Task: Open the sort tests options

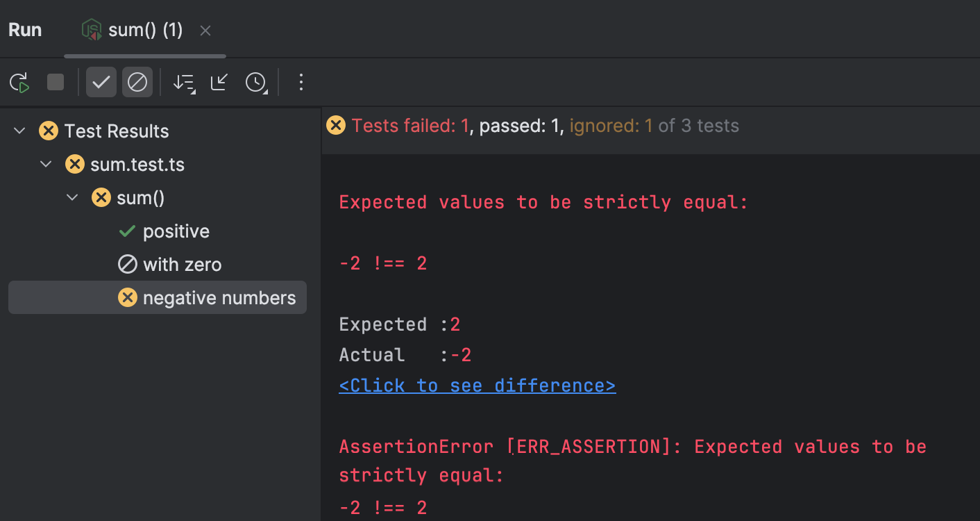Action: [184, 83]
